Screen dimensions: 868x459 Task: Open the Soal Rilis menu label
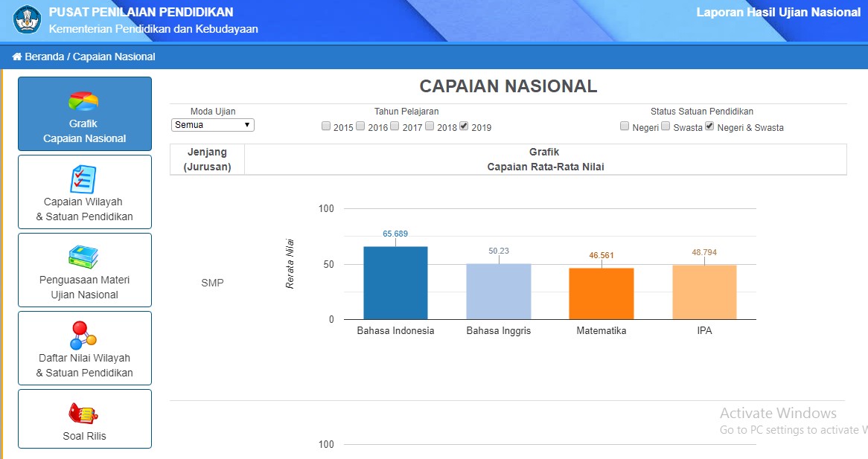(x=84, y=436)
